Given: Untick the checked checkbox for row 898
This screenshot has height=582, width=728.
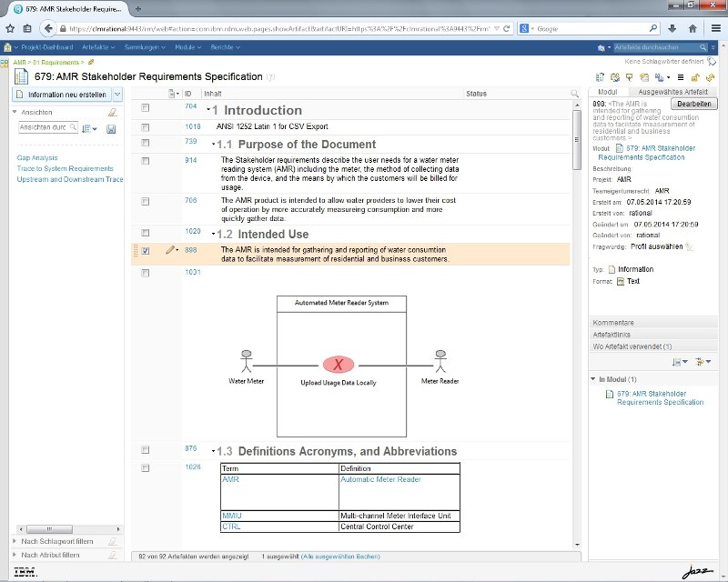Looking at the screenshot, I should tap(146, 251).
